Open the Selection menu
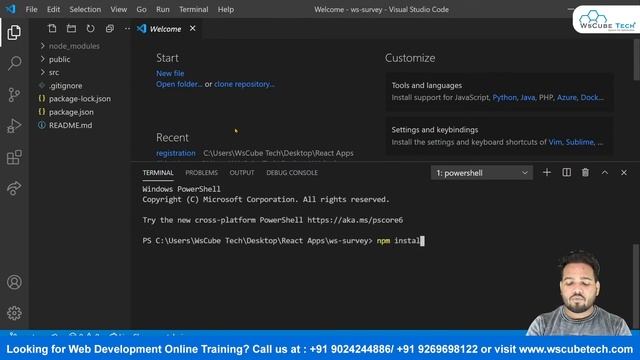 (x=85, y=9)
